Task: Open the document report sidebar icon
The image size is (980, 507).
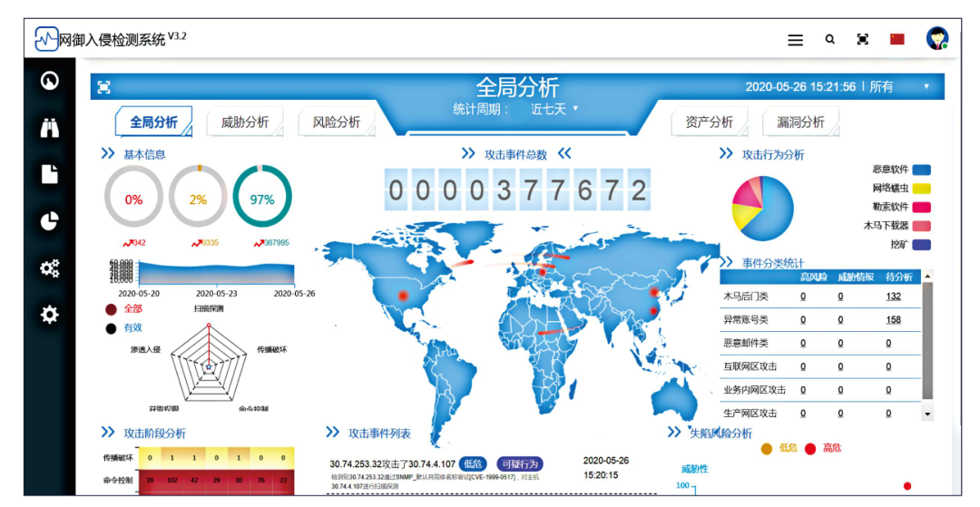Action: coord(50,174)
